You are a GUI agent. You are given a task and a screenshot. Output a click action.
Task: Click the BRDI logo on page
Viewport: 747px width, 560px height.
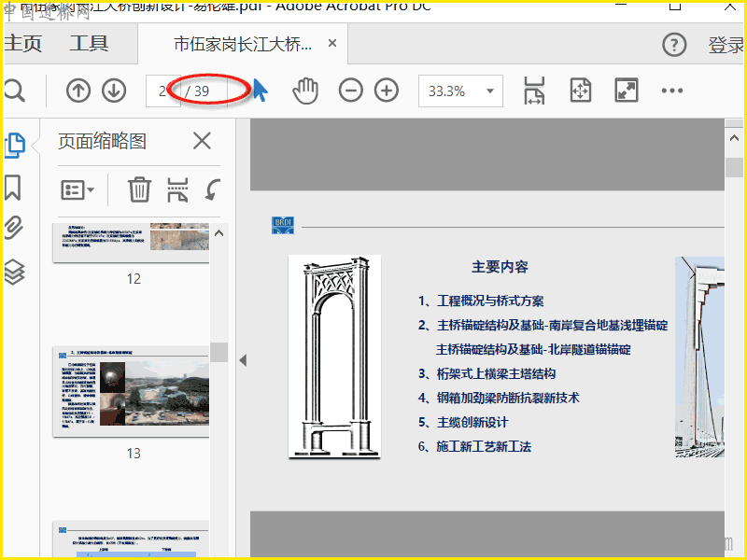(x=283, y=225)
